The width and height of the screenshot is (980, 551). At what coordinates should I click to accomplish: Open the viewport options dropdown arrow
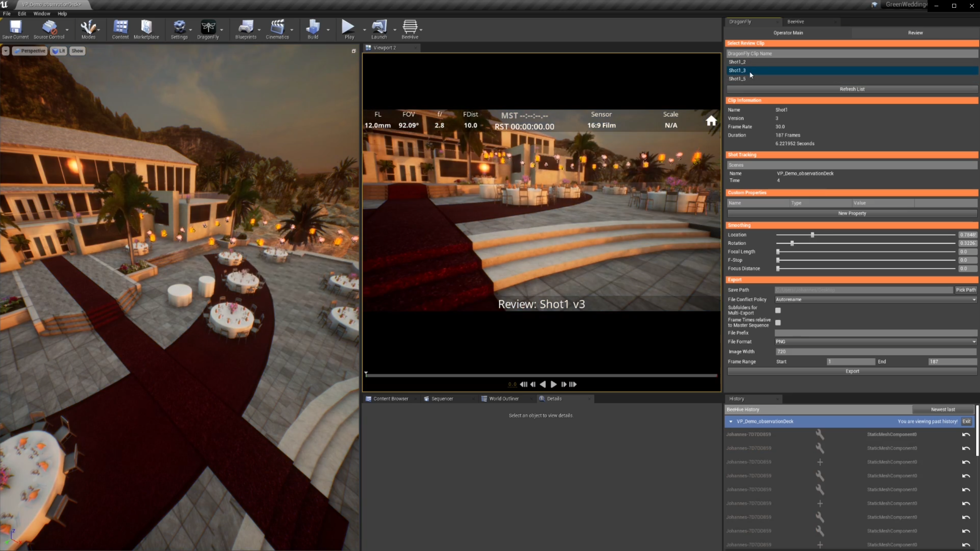coord(5,51)
